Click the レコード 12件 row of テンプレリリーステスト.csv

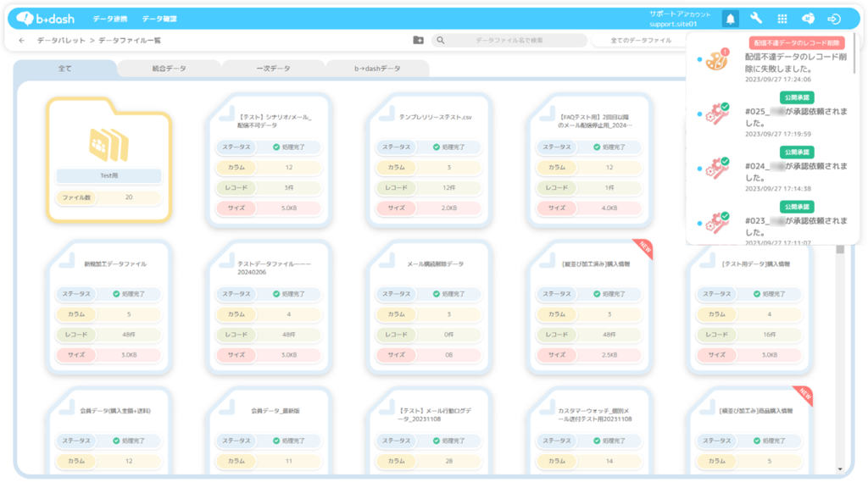[x=429, y=187]
